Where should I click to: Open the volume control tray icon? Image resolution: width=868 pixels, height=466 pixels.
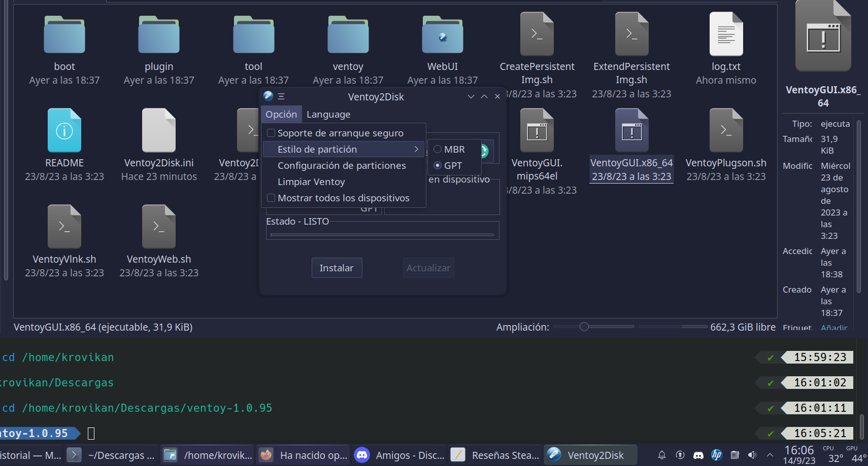coord(752,455)
